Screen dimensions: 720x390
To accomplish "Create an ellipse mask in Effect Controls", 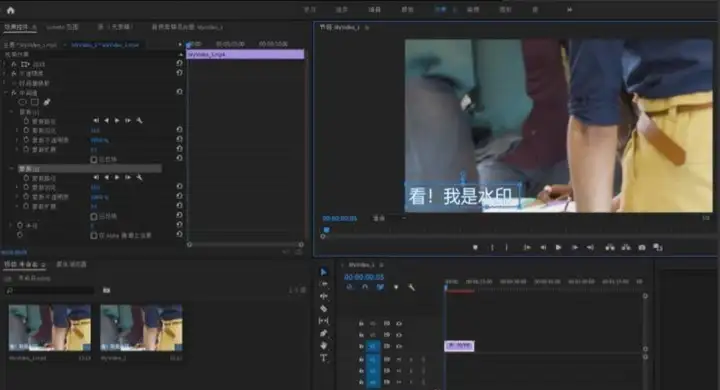I will (x=22, y=102).
